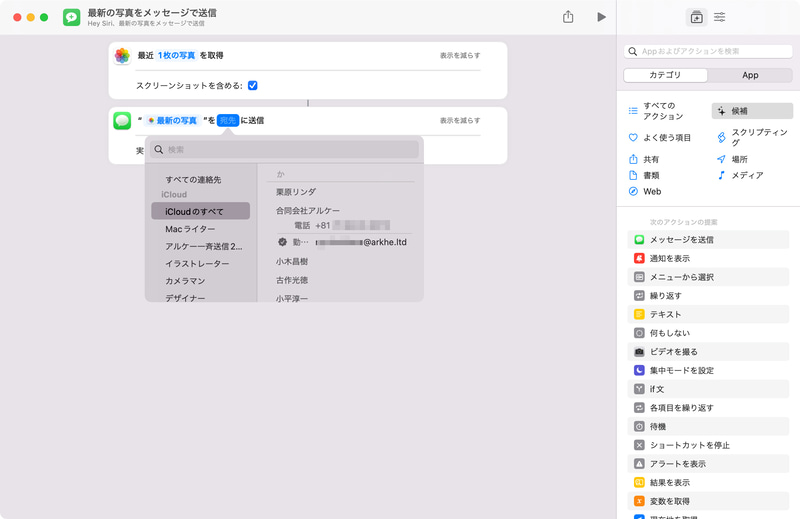Select スクリプティング category
This screenshot has height=519, width=800.
753,137
